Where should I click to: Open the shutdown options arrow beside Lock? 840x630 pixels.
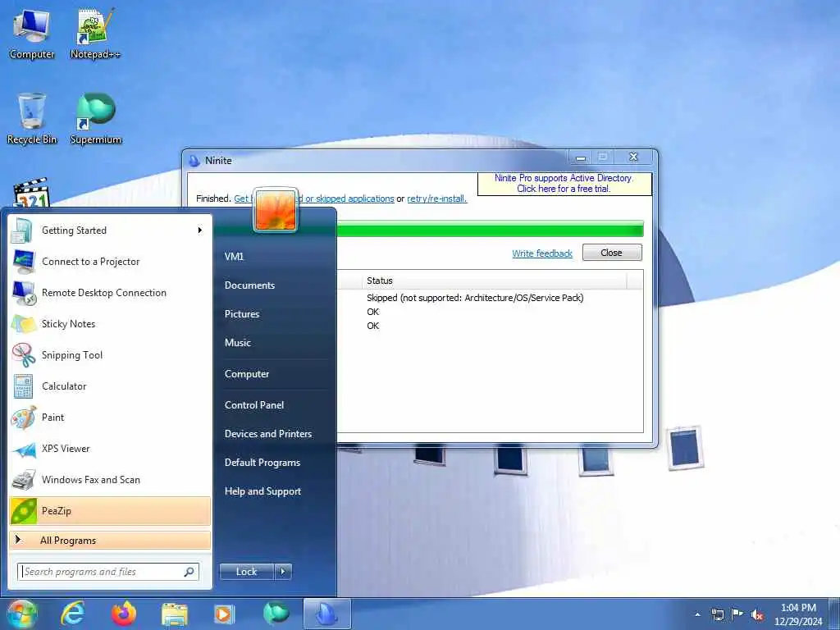click(x=283, y=572)
